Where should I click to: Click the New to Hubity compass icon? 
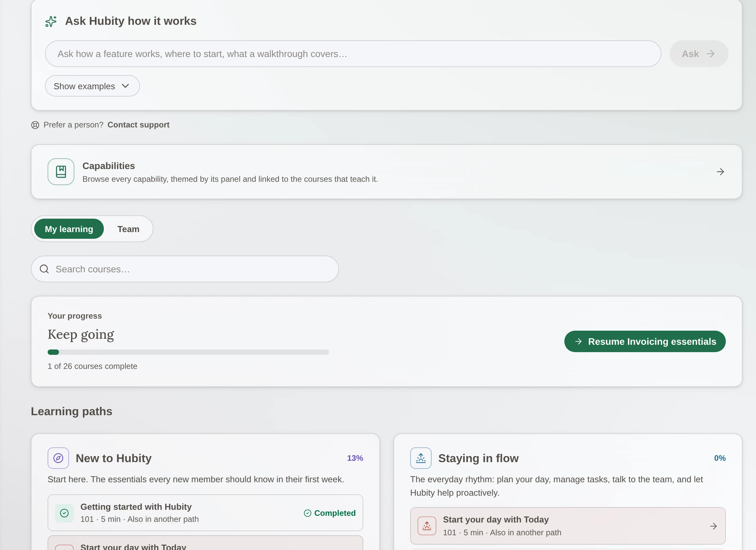(58, 458)
